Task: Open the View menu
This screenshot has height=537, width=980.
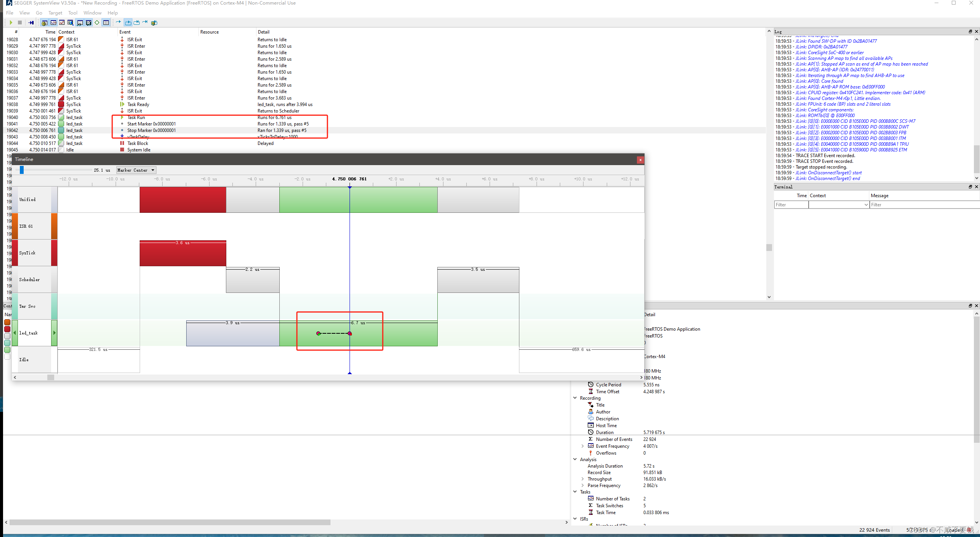Action: pos(24,13)
